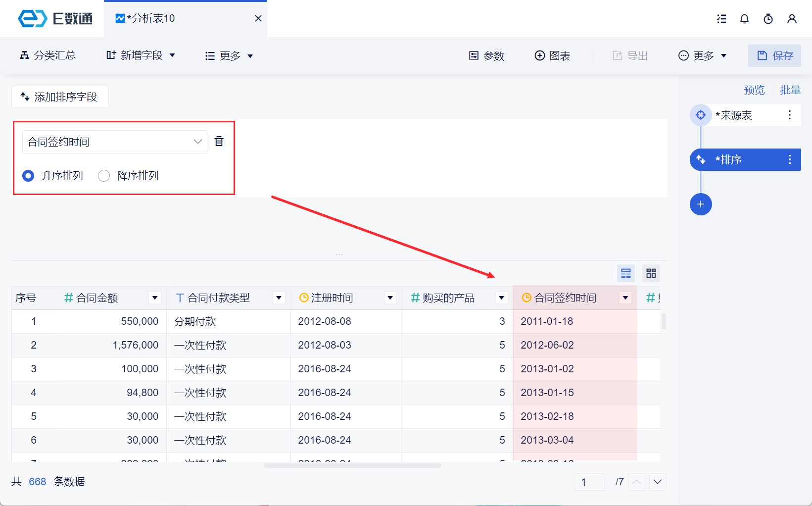Image resolution: width=812 pixels, height=506 pixels.
Task: Open 合同付款类型 column dropdown arrow
Action: tap(279, 298)
